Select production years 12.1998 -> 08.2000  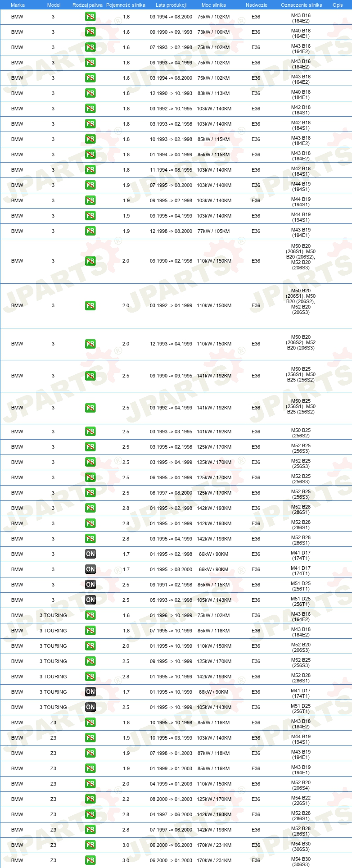(x=171, y=231)
